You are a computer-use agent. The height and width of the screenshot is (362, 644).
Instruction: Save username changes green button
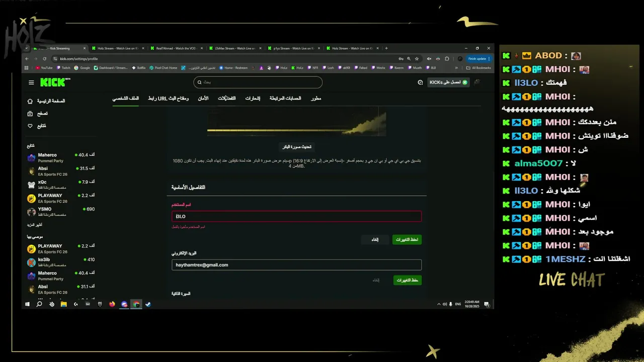pyautogui.click(x=407, y=240)
